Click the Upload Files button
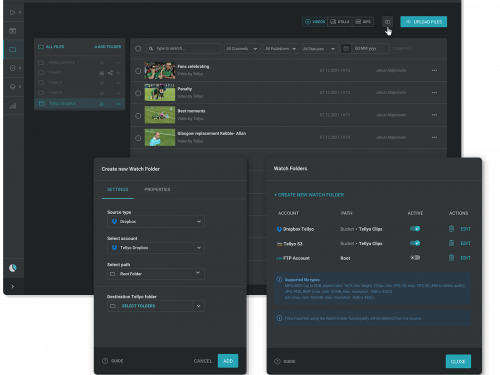This screenshot has width=500, height=375. coord(424,22)
